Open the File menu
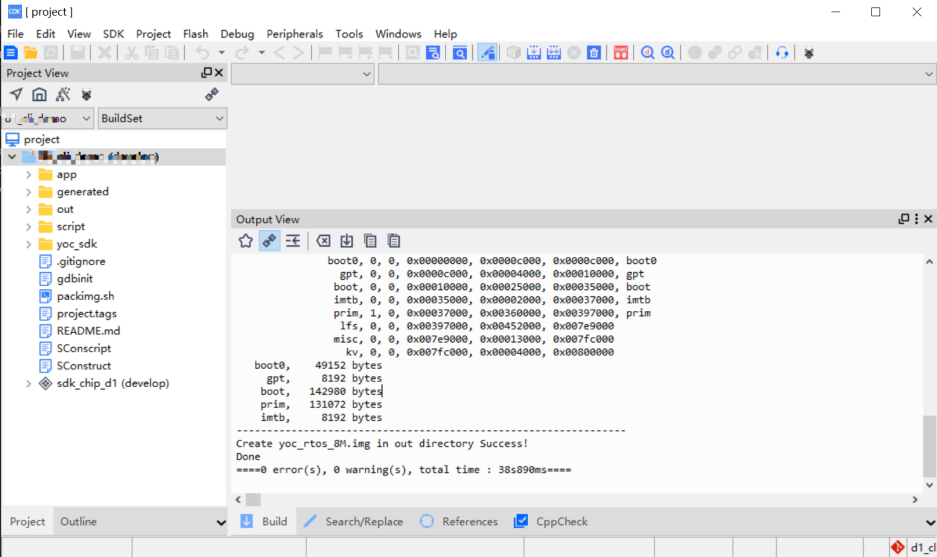The height and width of the screenshot is (557, 937). 16,34
